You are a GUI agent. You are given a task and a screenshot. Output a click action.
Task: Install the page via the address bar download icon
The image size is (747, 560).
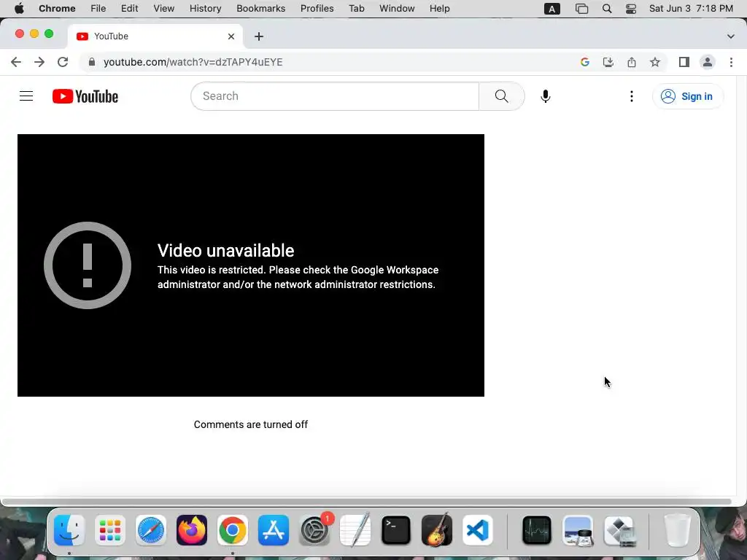point(608,62)
